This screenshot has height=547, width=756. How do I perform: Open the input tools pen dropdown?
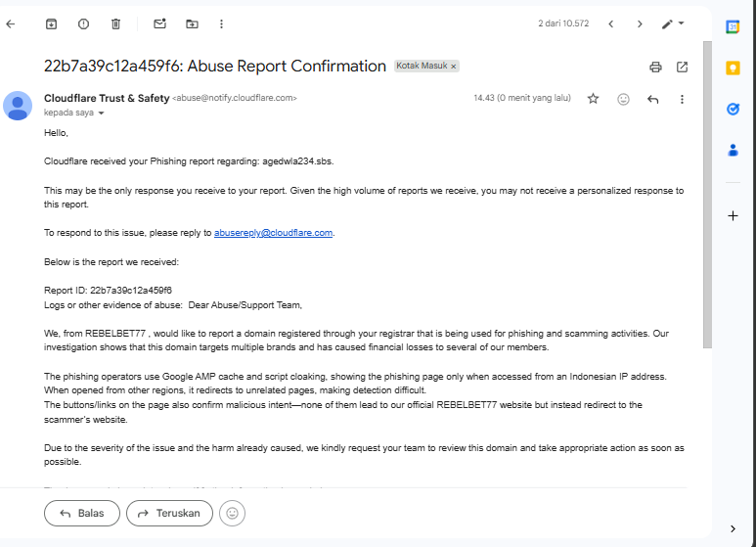673,23
